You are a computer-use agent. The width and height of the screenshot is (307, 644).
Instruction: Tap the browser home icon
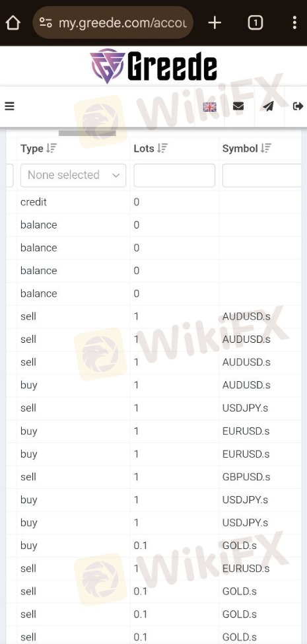[13, 23]
